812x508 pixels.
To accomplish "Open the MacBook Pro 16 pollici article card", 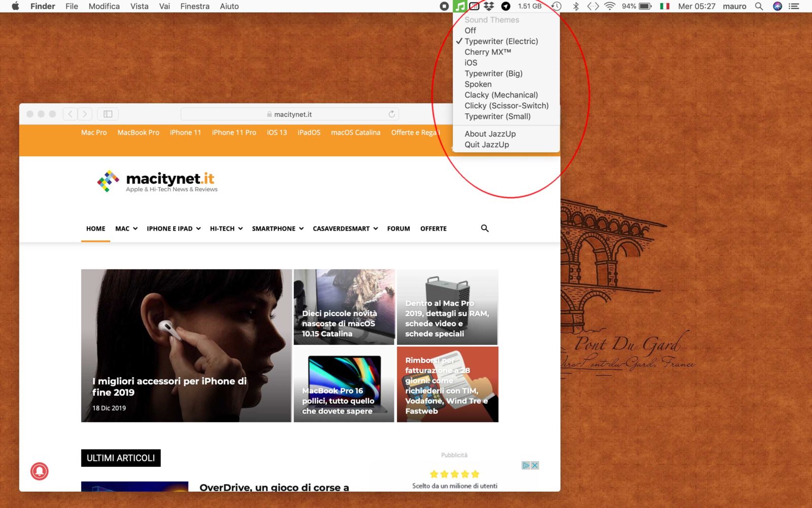I will (x=344, y=385).
